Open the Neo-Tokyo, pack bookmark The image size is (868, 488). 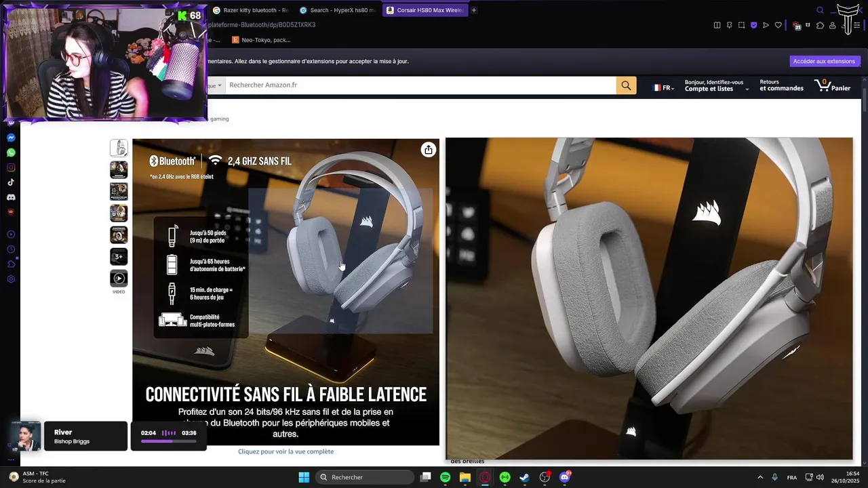click(261, 40)
